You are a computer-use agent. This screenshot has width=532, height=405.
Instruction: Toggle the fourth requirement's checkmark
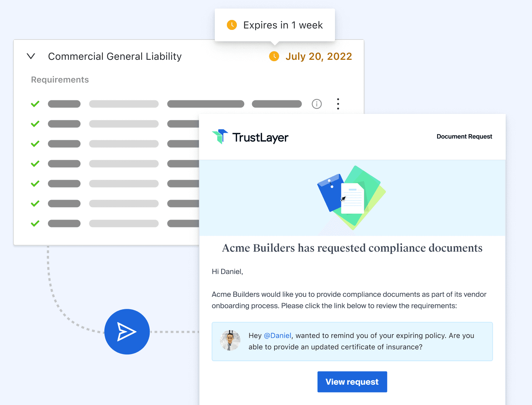35,163
